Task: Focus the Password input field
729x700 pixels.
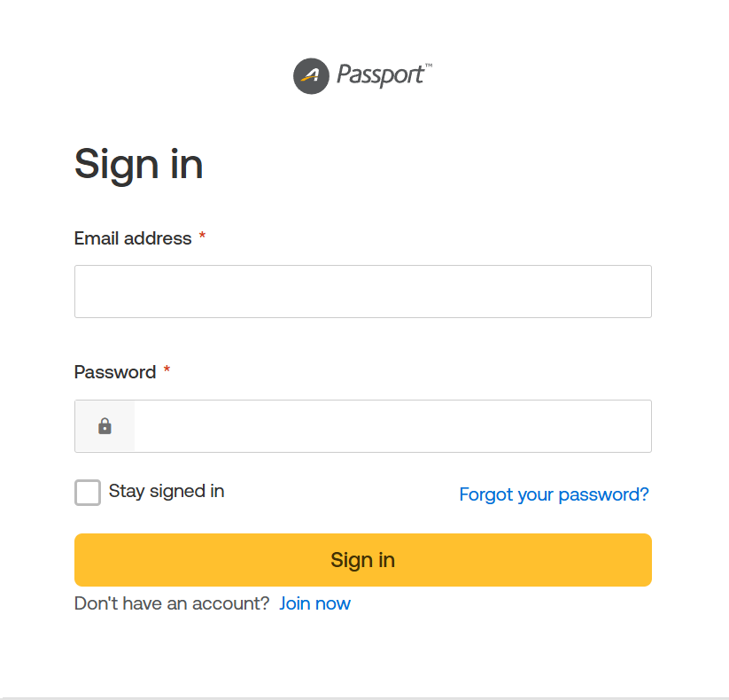Action: [392, 426]
